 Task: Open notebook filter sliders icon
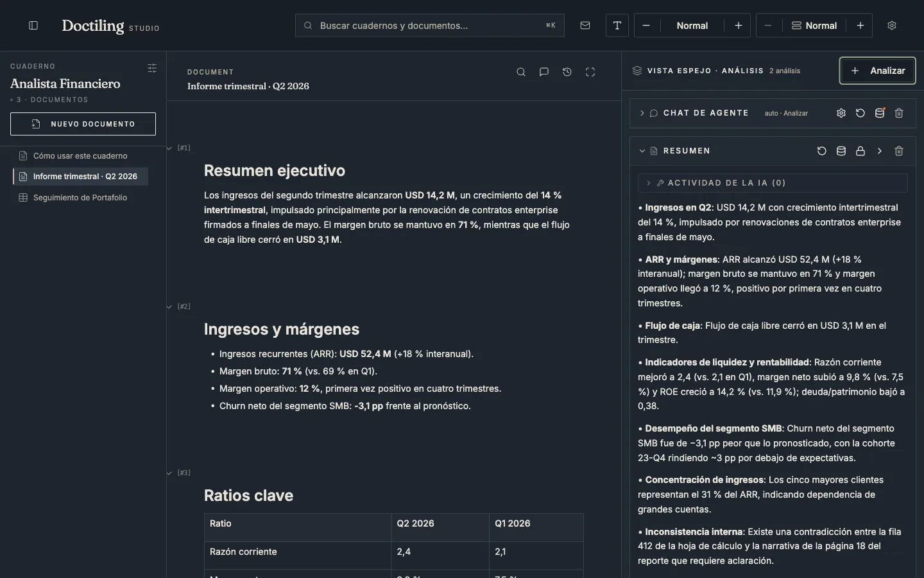(x=152, y=68)
